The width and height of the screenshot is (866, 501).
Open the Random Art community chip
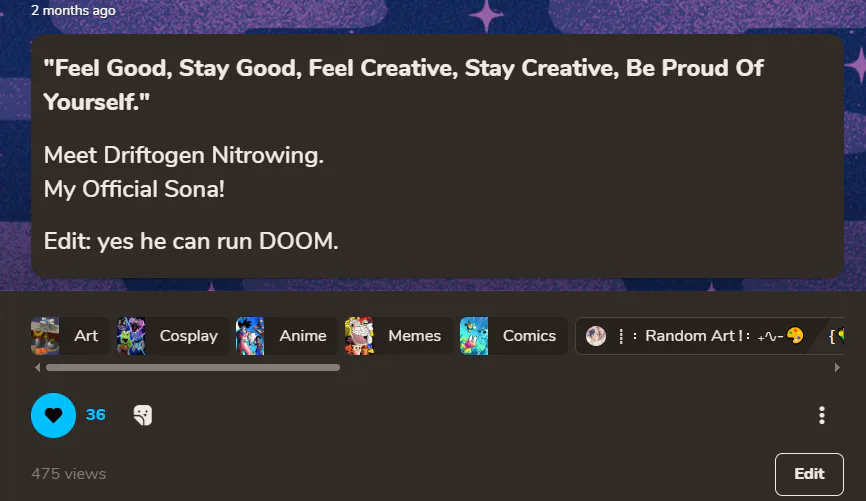[x=695, y=336]
